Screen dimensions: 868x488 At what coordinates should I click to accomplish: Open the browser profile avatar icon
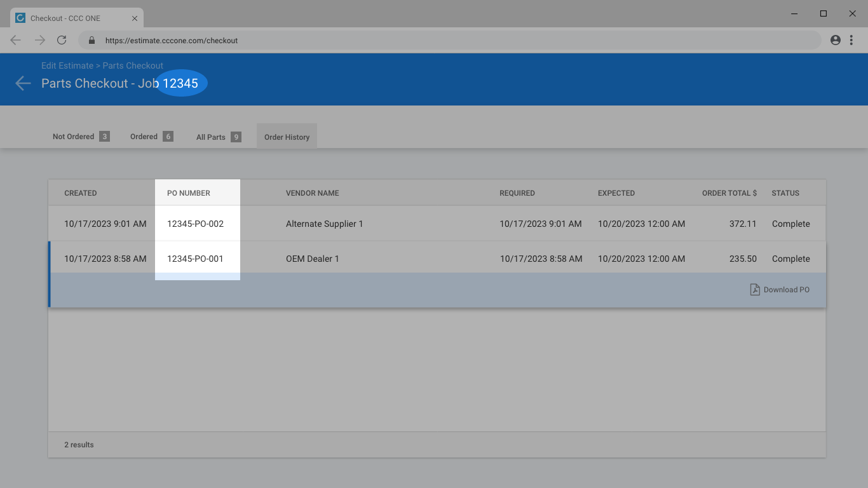point(836,40)
